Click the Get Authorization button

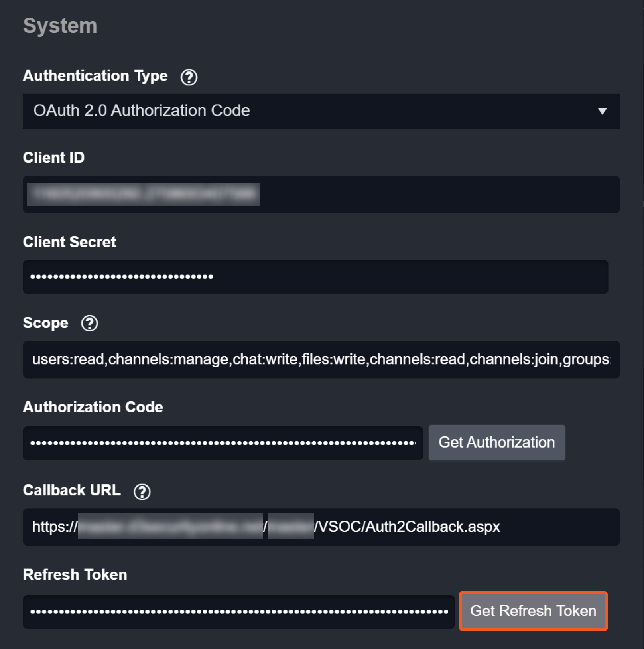(x=496, y=443)
